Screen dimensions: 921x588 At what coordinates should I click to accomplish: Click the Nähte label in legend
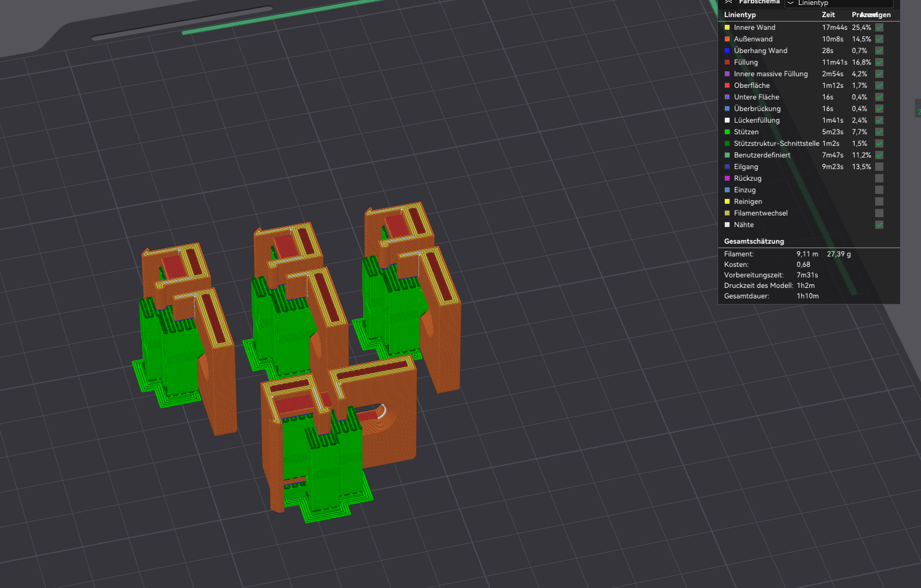(x=744, y=224)
